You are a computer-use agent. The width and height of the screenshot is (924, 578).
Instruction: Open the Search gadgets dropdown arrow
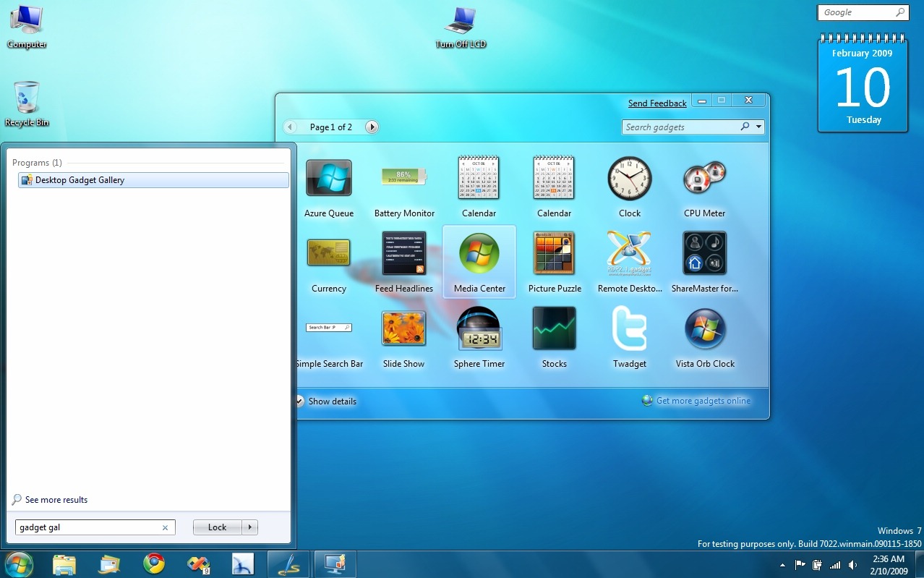(758, 127)
